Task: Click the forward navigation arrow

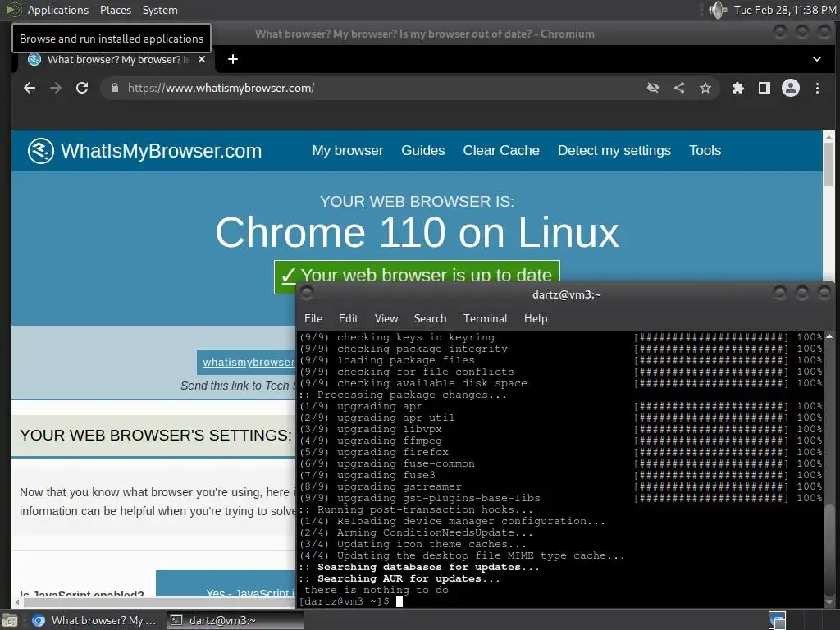Action: click(56, 88)
